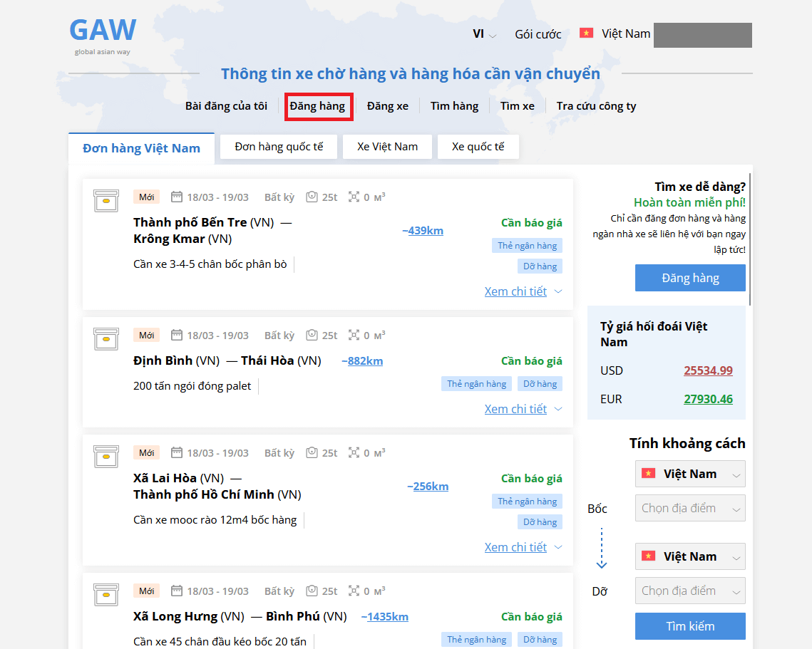This screenshot has width=812, height=649.
Task: Open the VI language dropdown
Action: pos(485,34)
